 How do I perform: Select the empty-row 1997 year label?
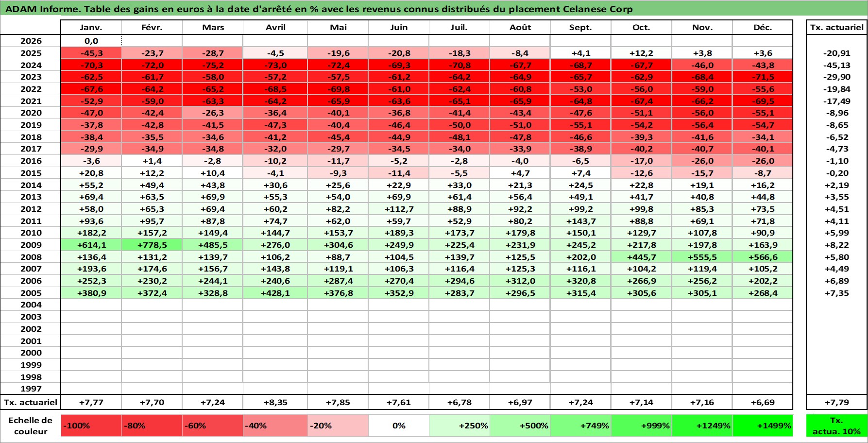pyautogui.click(x=31, y=389)
